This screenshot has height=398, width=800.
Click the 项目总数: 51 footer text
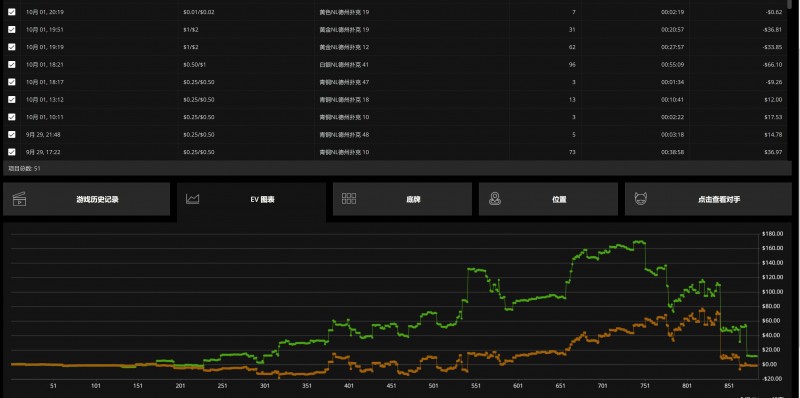click(24, 168)
